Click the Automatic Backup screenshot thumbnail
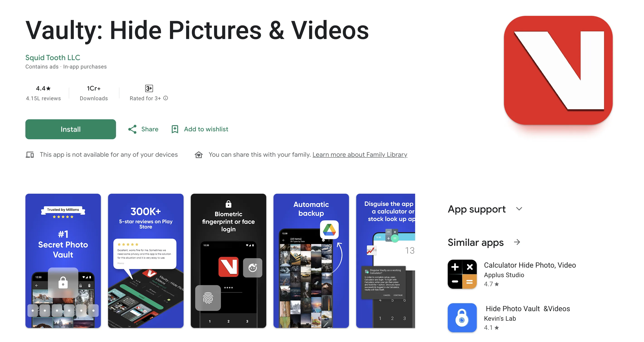The image size is (644, 342). point(310,260)
